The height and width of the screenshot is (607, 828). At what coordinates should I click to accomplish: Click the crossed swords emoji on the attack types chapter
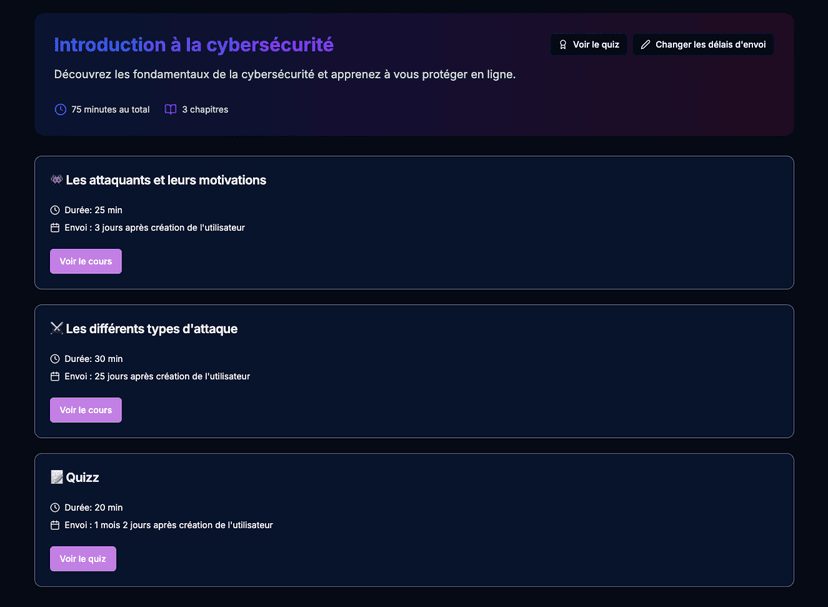click(x=56, y=329)
